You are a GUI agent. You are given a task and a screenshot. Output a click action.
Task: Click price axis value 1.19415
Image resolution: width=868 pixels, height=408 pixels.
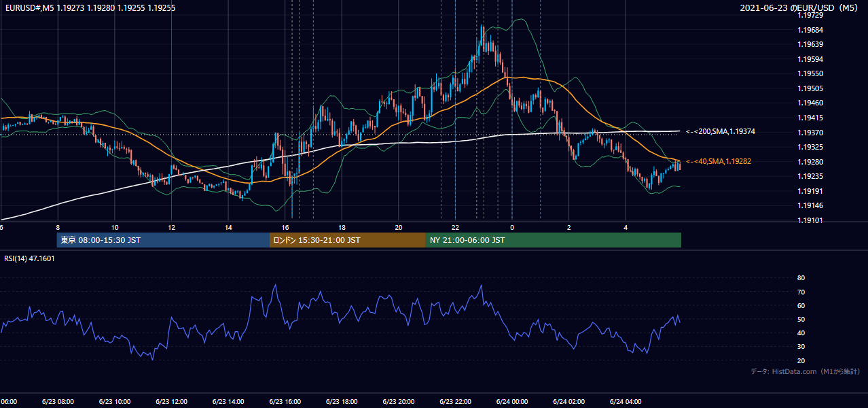810,118
